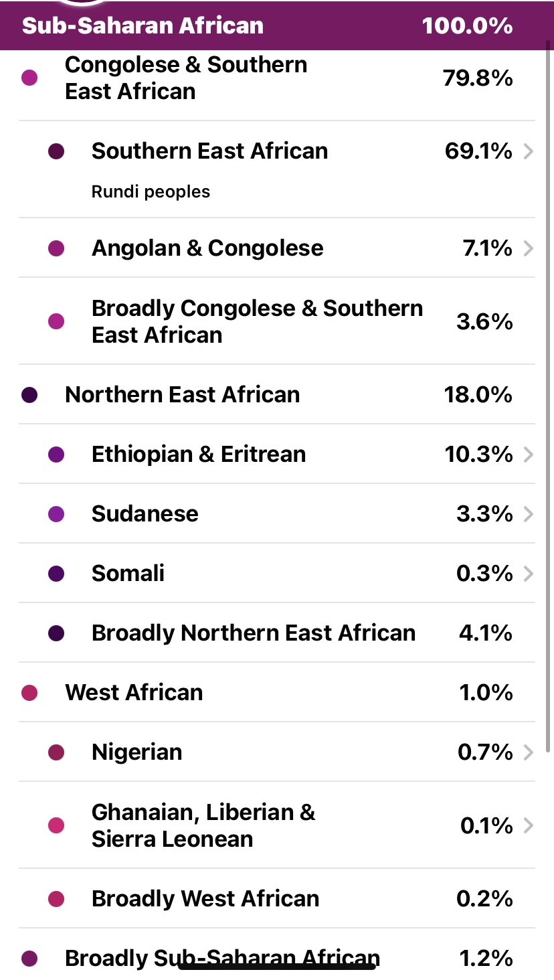Click the West African color dot
This screenshot has height=980, width=554.
click(x=29, y=693)
